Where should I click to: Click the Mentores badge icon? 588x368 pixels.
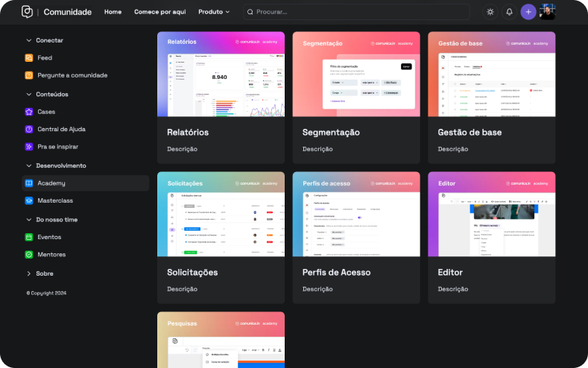[x=29, y=255]
